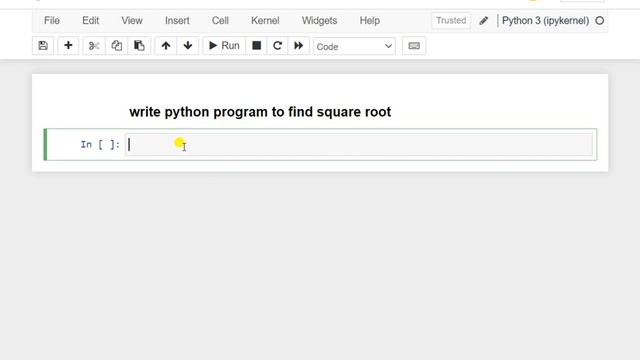Image resolution: width=640 pixels, height=360 pixels.
Task: Save notebook with the floppy disk icon
Action: (x=43, y=46)
